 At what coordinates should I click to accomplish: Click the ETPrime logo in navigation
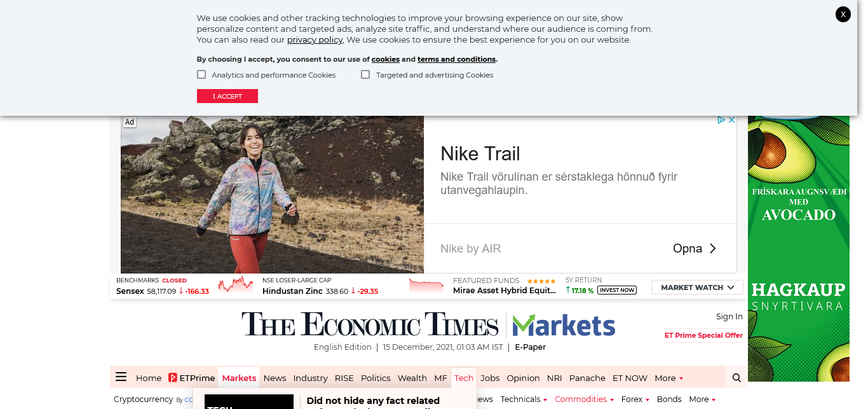pos(191,378)
